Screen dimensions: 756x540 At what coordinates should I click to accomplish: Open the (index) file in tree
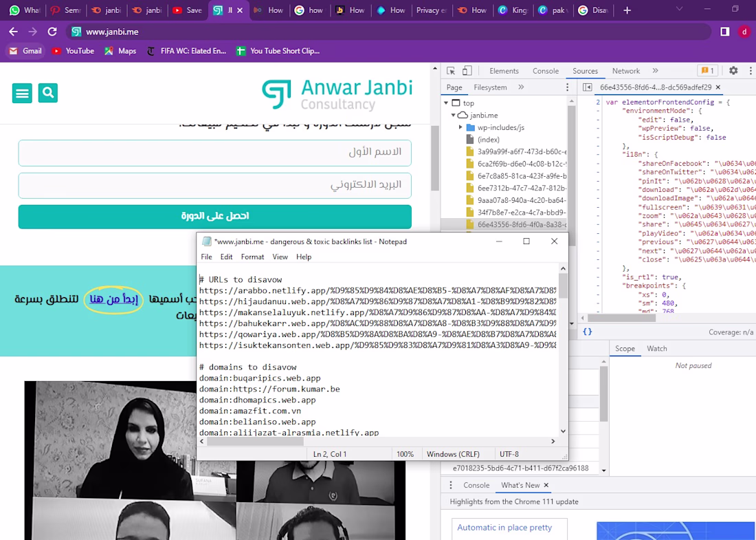[x=488, y=140]
